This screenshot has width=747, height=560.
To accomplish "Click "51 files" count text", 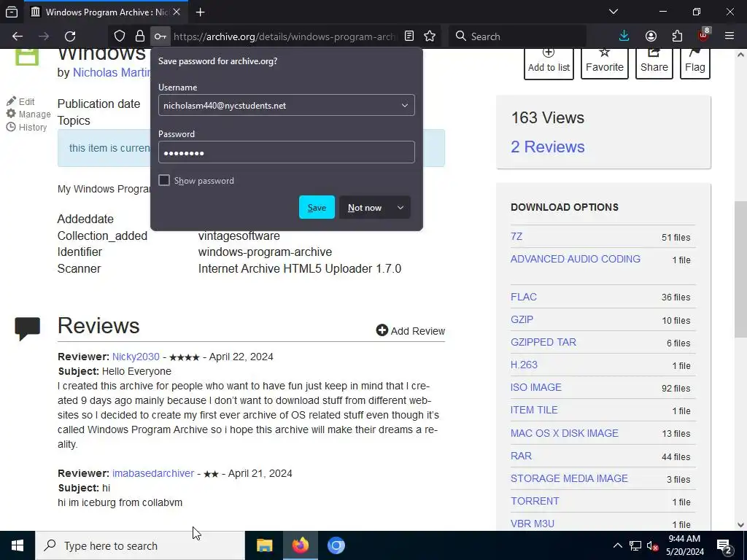I will tap(676, 237).
